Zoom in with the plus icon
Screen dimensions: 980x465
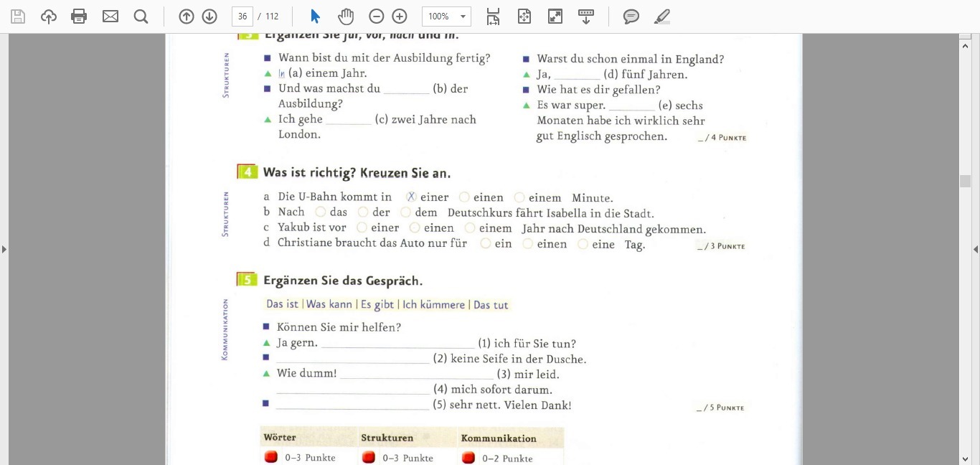pos(400,17)
